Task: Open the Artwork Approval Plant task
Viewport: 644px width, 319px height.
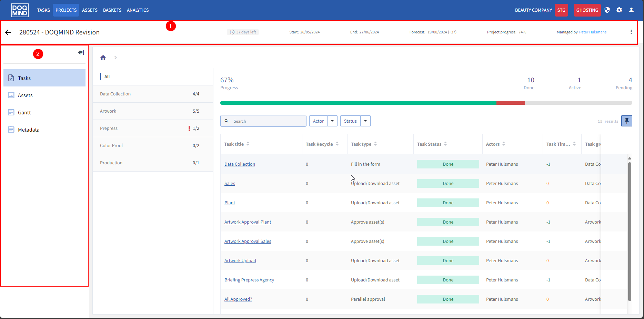Action: [248, 222]
